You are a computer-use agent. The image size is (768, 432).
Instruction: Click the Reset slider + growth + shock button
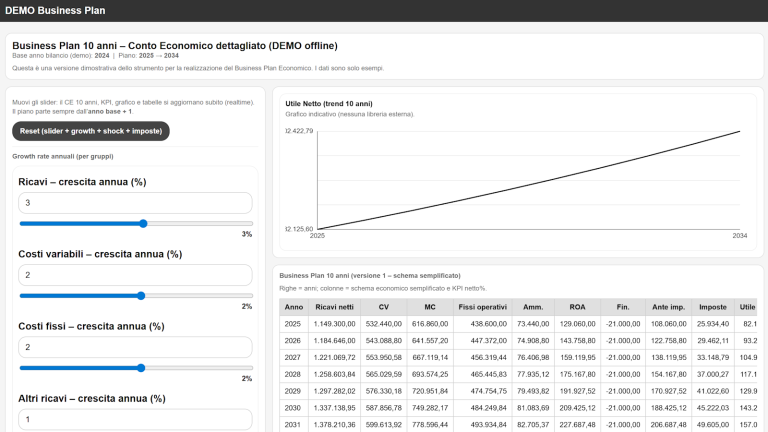[x=90, y=131]
